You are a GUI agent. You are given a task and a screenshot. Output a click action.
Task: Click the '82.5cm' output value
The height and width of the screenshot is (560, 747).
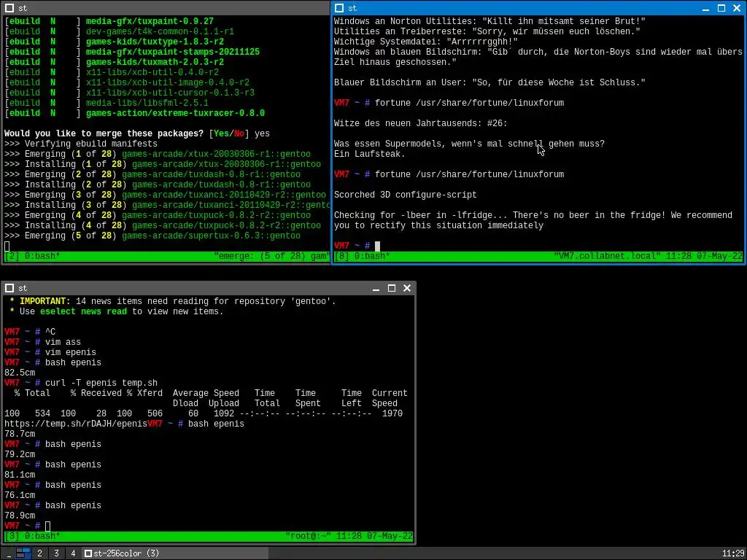coord(20,373)
